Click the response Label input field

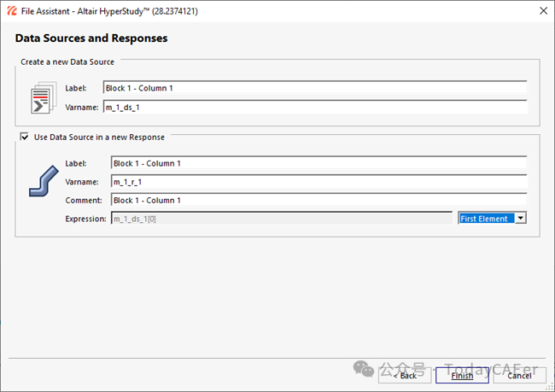point(318,163)
